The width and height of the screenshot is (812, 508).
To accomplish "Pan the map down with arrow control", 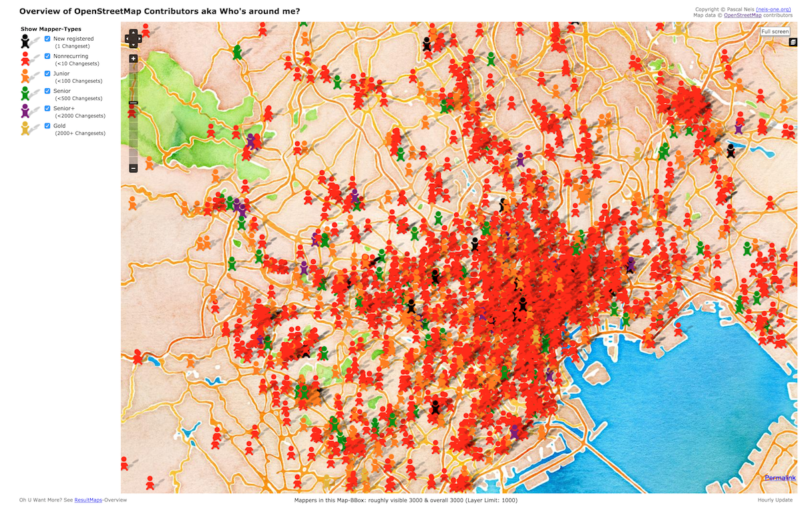I will [133, 44].
